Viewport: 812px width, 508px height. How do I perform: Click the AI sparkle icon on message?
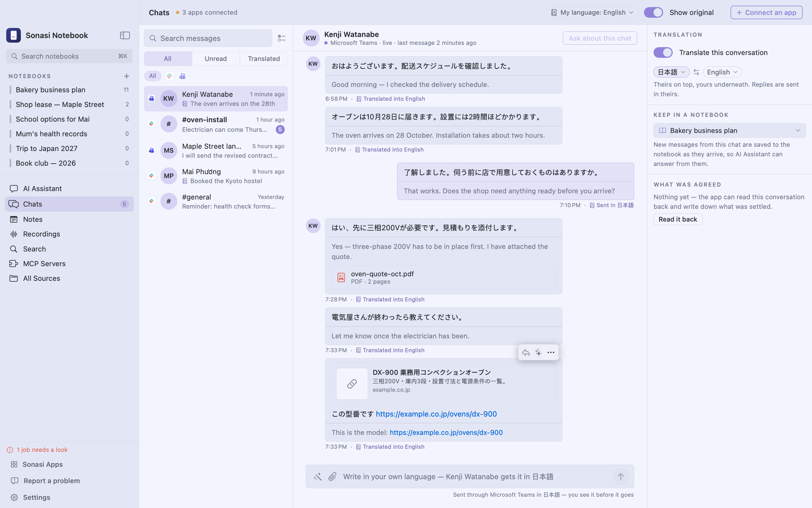tap(538, 352)
